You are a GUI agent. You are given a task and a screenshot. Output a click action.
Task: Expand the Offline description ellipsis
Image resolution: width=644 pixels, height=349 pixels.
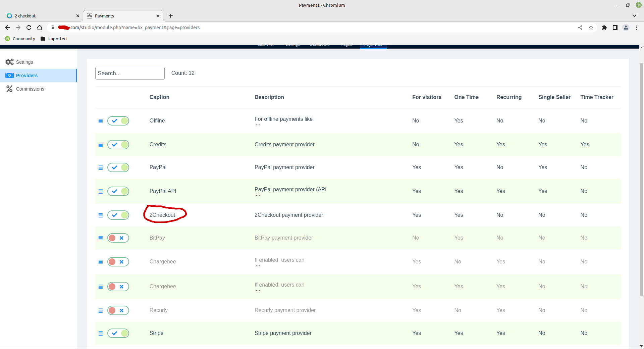258,125
